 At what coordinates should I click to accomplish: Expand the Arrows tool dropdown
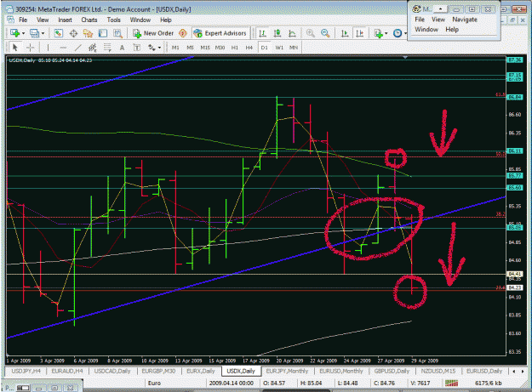(159, 48)
